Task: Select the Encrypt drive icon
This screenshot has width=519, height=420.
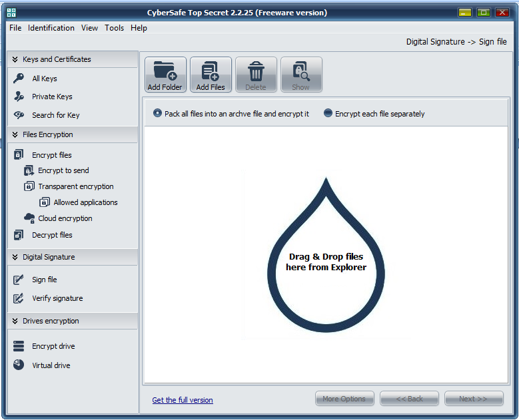Action: pyautogui.click(x=19, y=346)
